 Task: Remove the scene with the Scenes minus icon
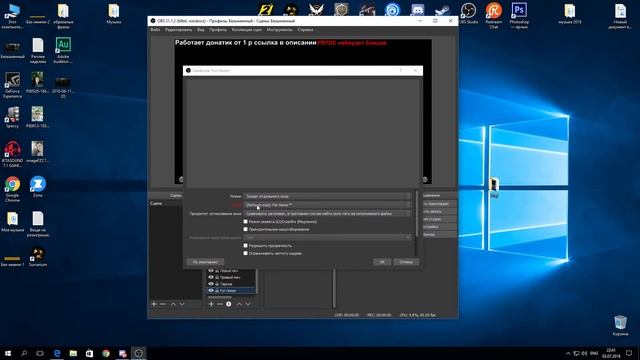click(162, 304)
